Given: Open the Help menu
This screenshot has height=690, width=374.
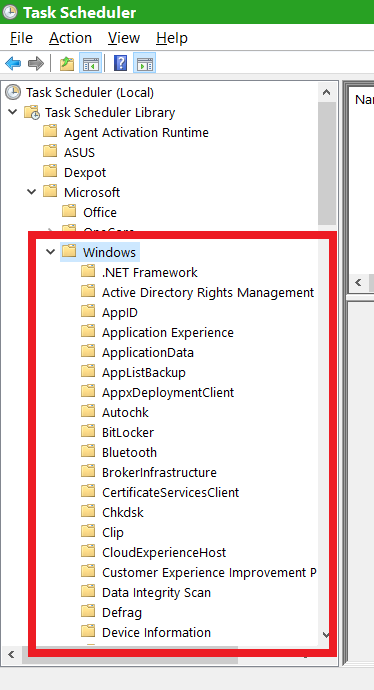Looking at the screenshot, I should pyautogui.click(x=172, y=38).
